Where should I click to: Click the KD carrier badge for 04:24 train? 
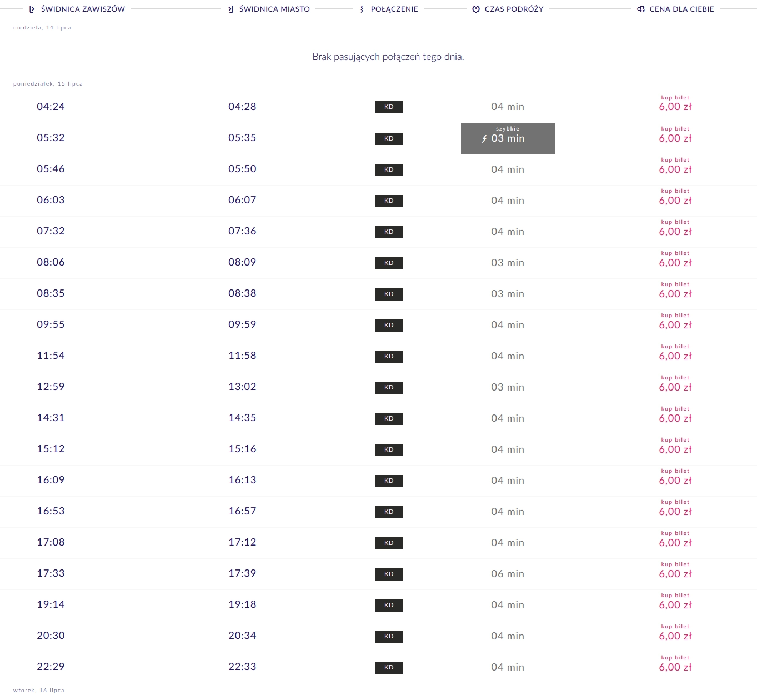(389, 107)
